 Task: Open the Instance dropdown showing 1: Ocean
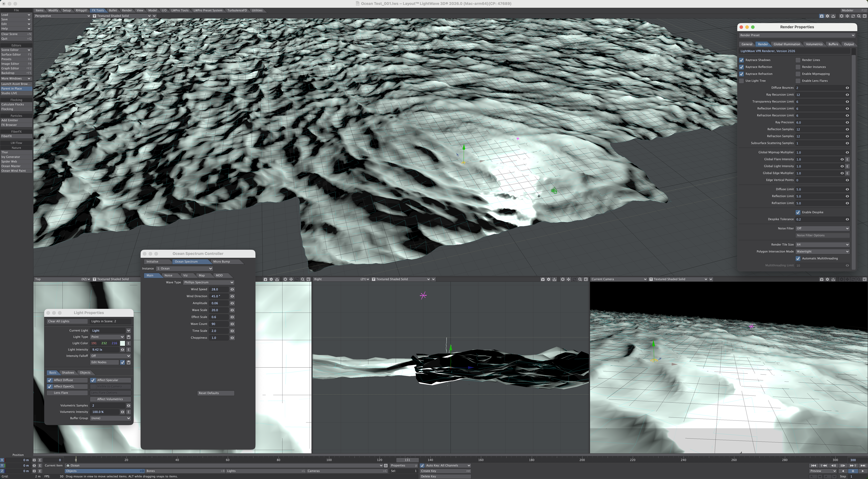pyautogui.click(x=184, y=269)
